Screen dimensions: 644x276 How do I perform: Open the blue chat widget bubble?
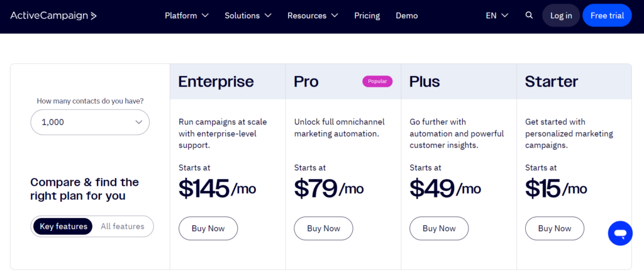[619, 233]
